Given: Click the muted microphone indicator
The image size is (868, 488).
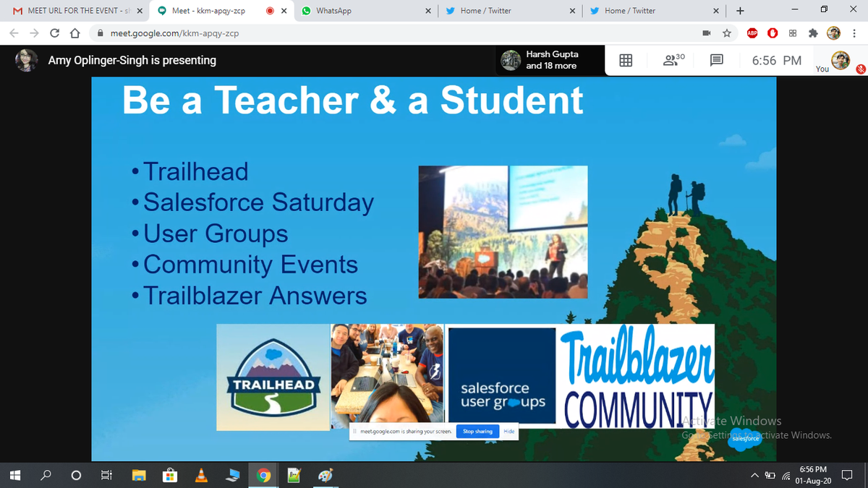Looking at the screenshot, I should (x=861, y=70).
